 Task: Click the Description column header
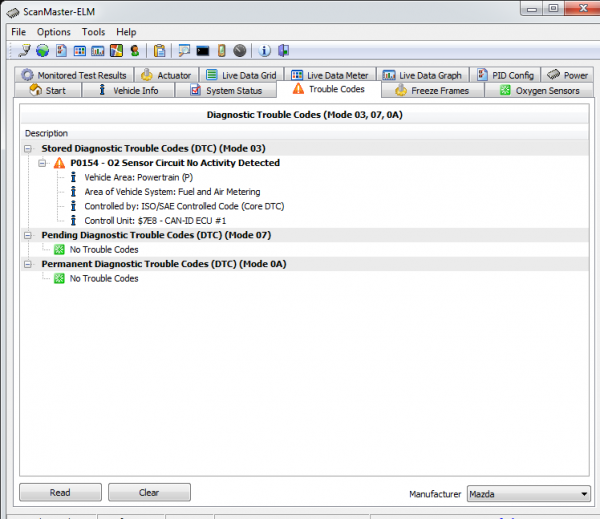(x=47, y=133)
